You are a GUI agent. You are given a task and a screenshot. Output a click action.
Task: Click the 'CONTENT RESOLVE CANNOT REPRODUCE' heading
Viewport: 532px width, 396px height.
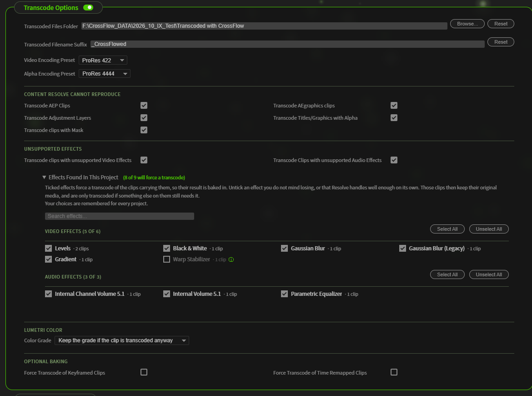pyautogui.click(x=72, y=94)
